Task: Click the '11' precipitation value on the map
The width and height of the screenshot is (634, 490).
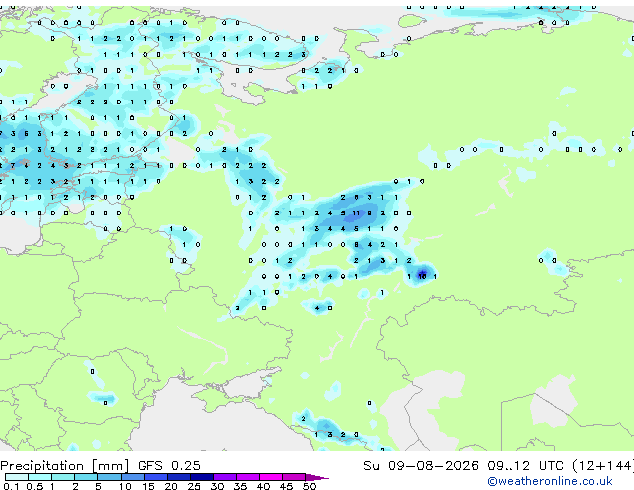Action: click(356, 213)
